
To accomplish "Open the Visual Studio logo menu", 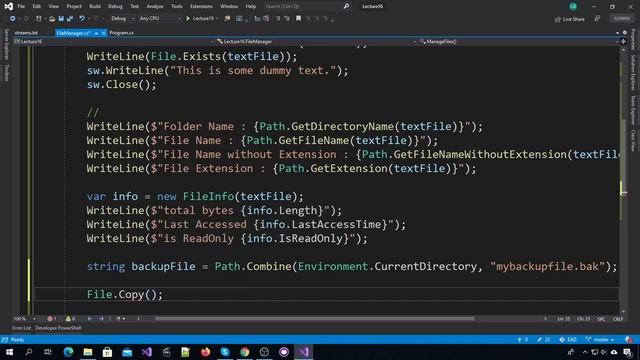I will tap(8, 6).
